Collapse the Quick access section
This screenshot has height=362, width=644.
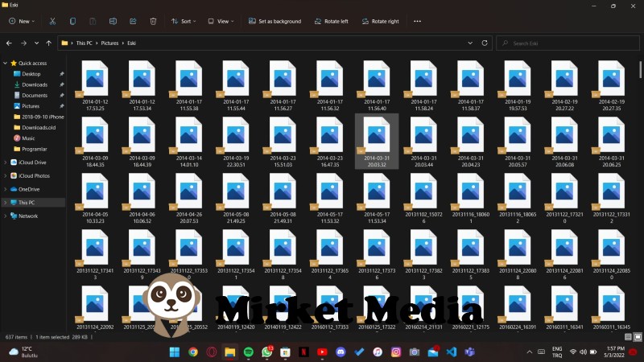5,63
